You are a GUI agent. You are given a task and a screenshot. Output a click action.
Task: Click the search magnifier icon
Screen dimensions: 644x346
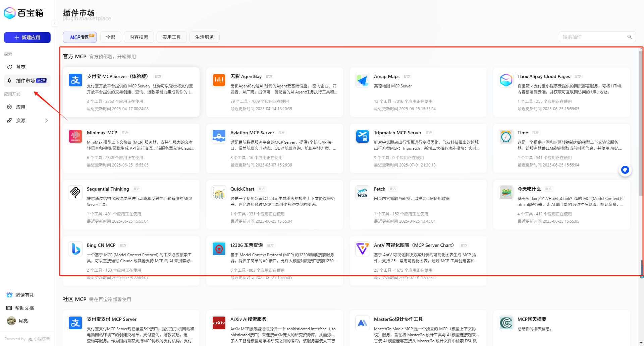[630, 37]
